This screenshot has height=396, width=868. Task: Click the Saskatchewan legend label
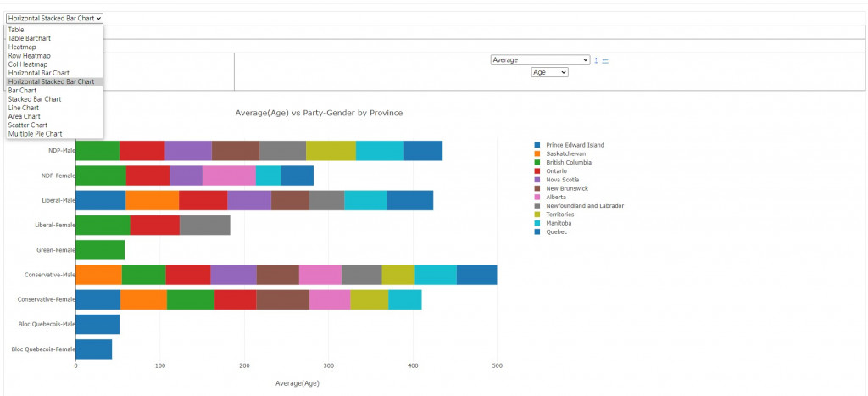(x=565, y=153)
